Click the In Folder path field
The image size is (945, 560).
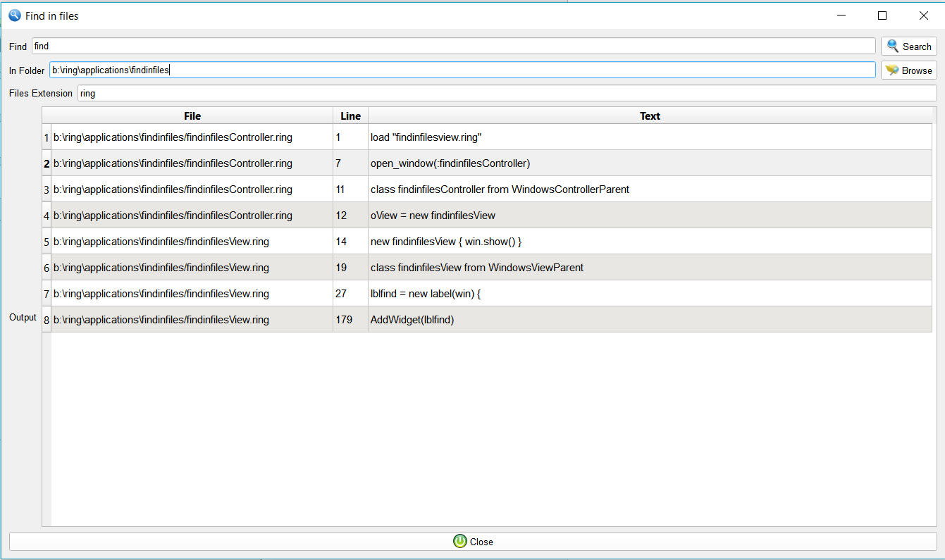(462, 70)
